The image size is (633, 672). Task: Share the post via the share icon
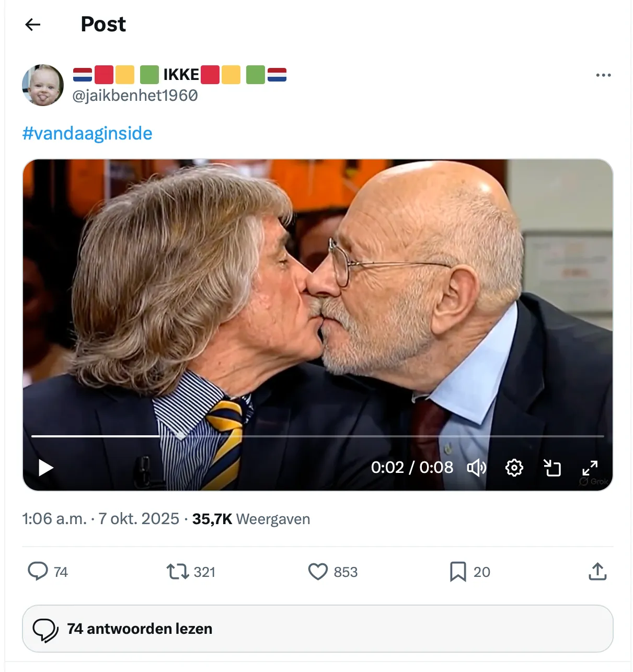[x=597, y=572]
